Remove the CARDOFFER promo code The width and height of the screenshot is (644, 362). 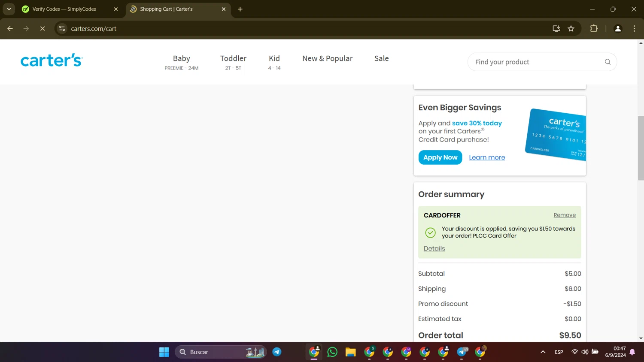click(564, 215)
